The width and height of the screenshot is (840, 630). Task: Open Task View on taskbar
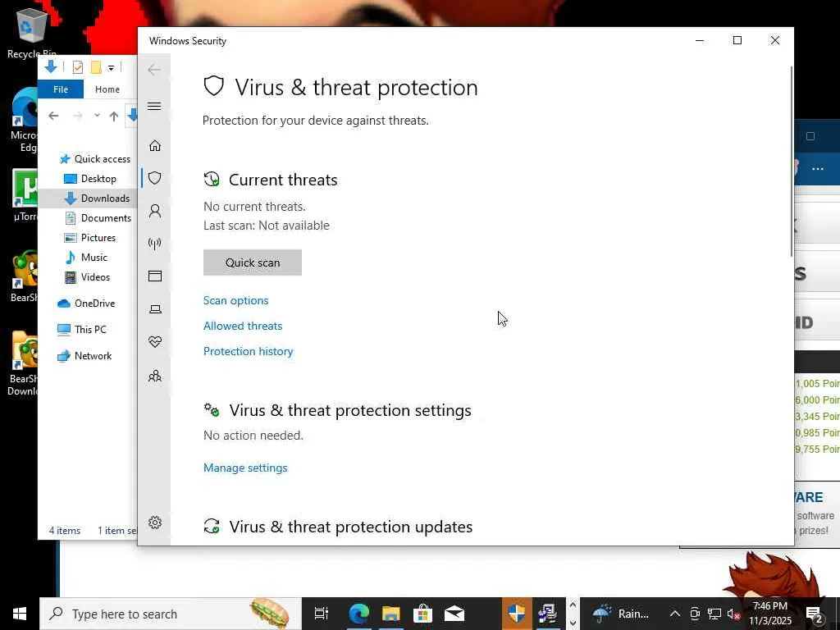[x=321, y=614]
